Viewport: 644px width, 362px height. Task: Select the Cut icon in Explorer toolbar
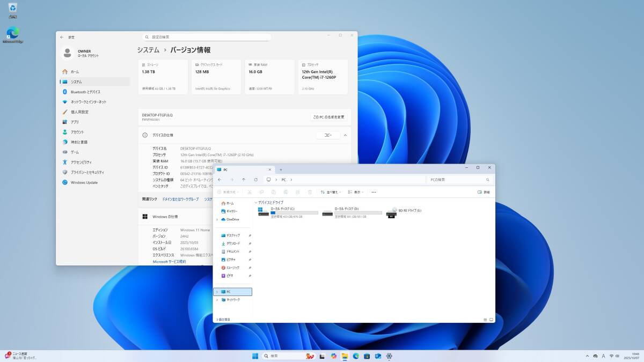click(249, 192)
